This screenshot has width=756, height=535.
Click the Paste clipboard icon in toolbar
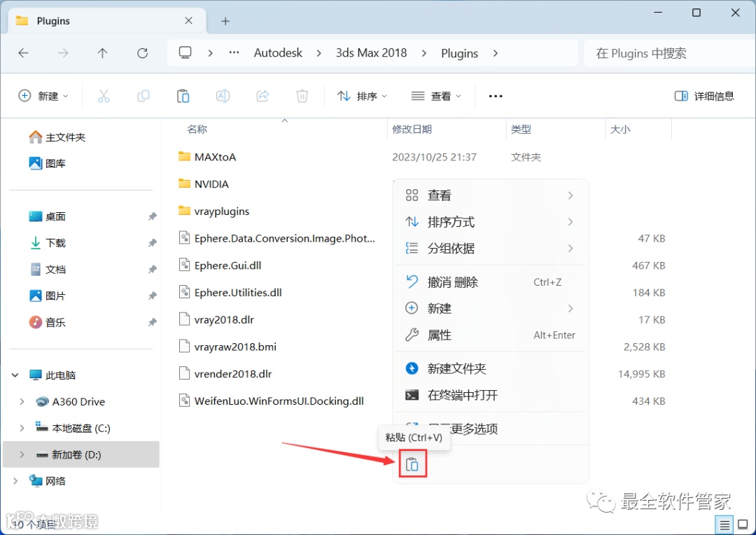(183, 96)
